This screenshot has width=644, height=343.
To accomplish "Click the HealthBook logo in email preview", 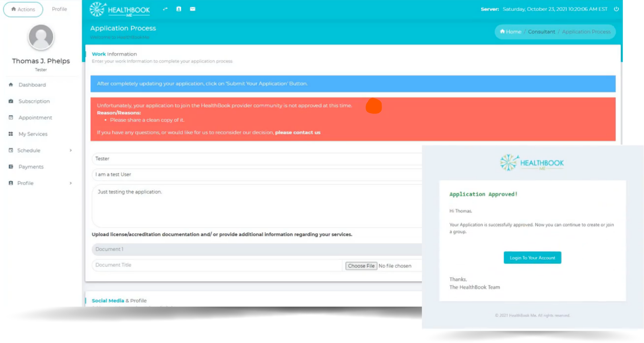I will click(532, 163).
